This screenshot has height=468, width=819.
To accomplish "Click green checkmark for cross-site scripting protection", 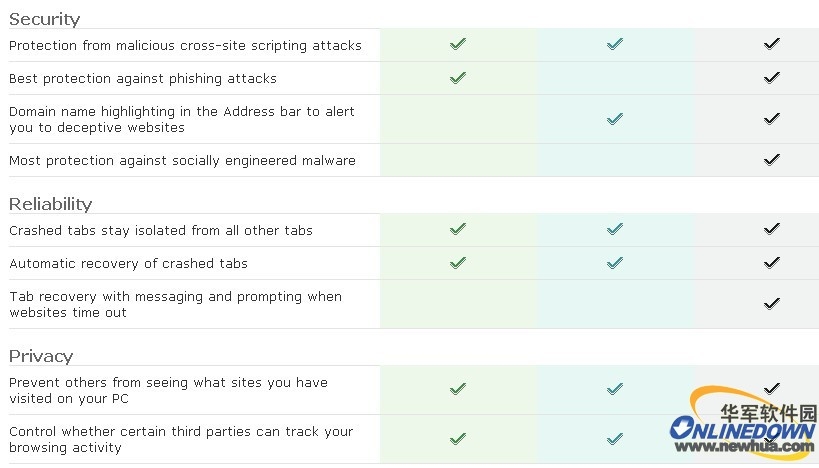I will point(458,44).
